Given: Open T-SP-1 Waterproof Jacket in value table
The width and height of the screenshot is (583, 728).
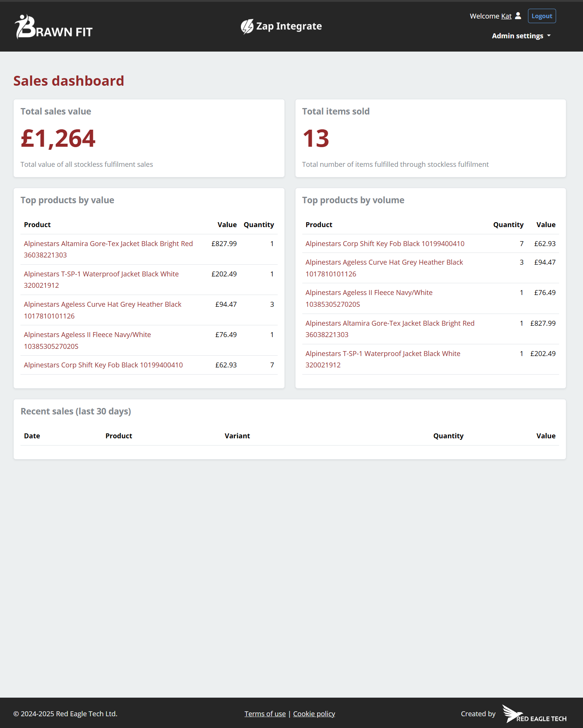Looking at the screenshot, I should pyautogui.click(x=101, y=274).
